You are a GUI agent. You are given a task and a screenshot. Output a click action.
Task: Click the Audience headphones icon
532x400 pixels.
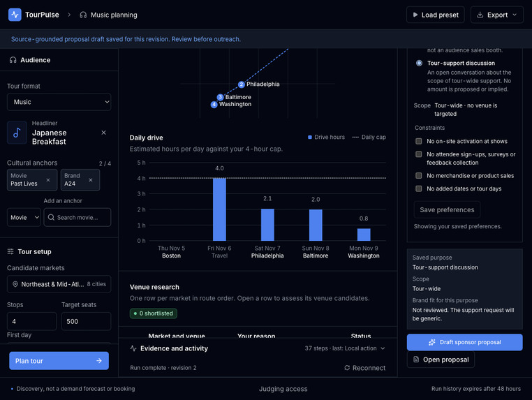coord(13,60)
